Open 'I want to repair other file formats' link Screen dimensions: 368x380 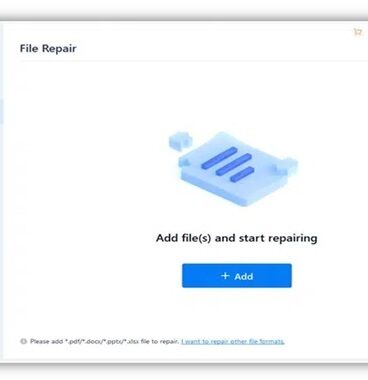click(233, 341)
